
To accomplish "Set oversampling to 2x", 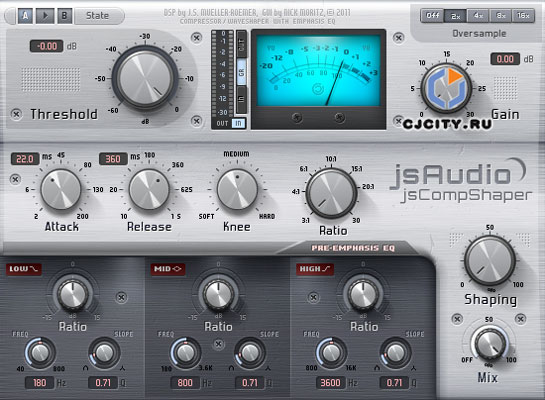I will tap(455, 16).
